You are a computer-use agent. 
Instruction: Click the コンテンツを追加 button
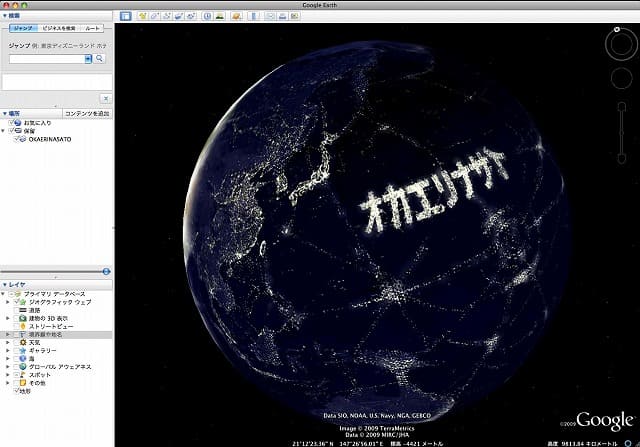click(87, 113)
